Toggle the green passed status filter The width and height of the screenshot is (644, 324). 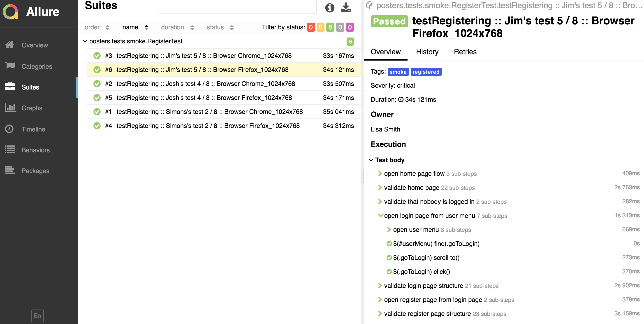point(330,27)
